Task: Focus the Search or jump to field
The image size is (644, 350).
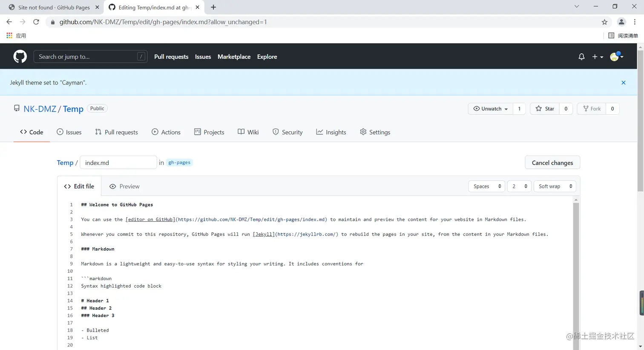Action: [x=90, y=57]
